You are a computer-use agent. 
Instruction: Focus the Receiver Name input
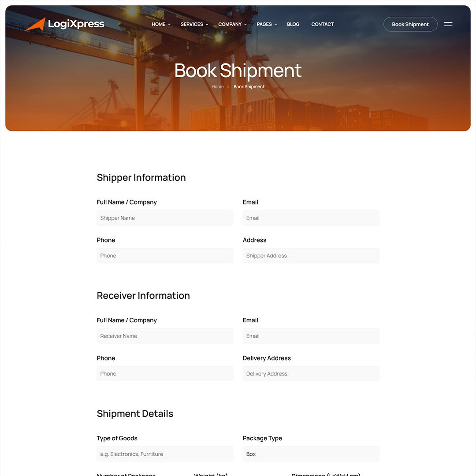[165, 336]
